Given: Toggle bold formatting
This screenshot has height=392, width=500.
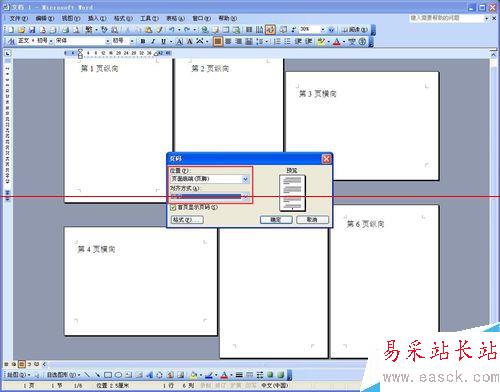Looking at the screenshot, I should click(143, 42).
